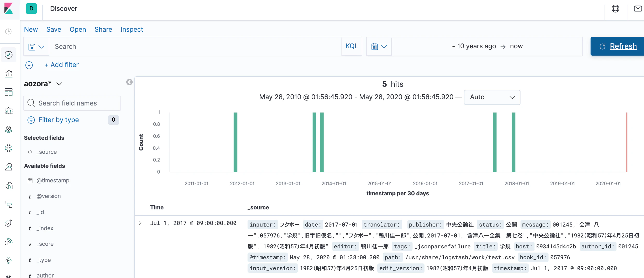Open the Graph icon in sidebar

(x=9, y=260)
